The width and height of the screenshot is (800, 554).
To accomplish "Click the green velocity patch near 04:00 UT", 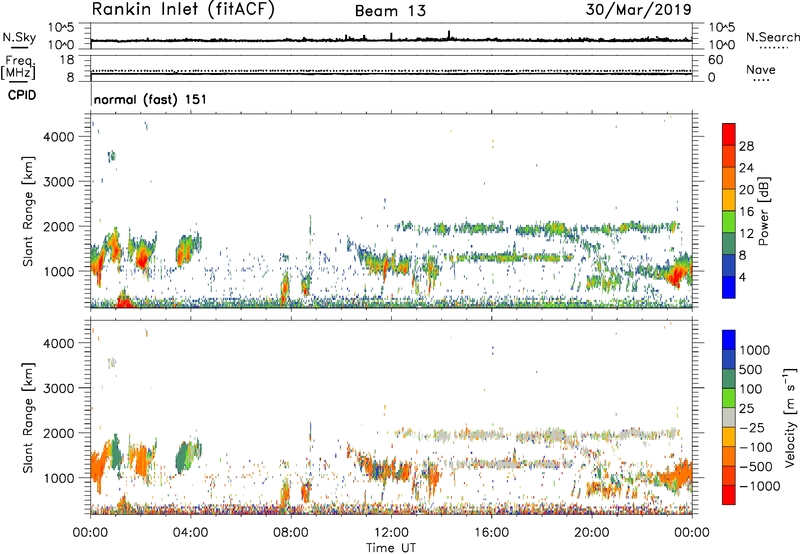I will 185,457.
